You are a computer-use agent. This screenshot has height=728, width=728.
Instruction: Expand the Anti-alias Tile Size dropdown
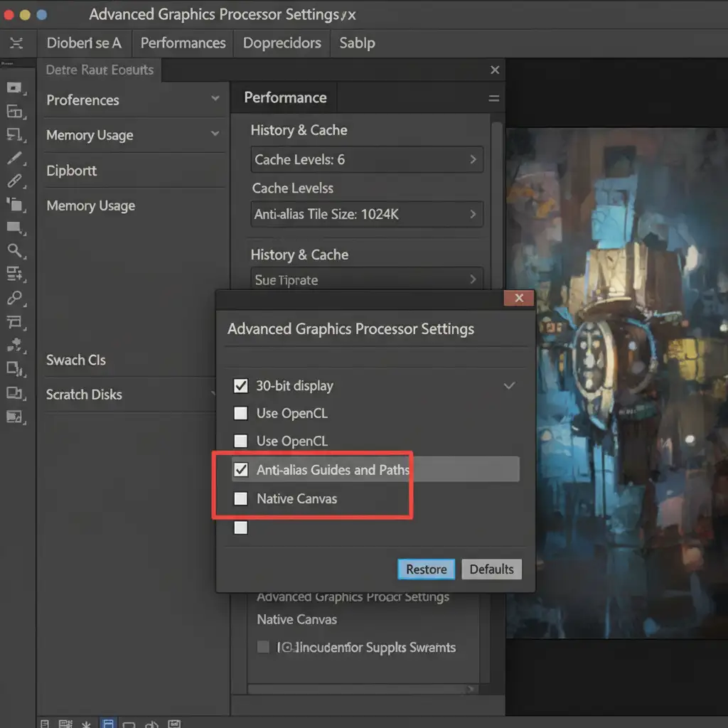tap(367, 214)
